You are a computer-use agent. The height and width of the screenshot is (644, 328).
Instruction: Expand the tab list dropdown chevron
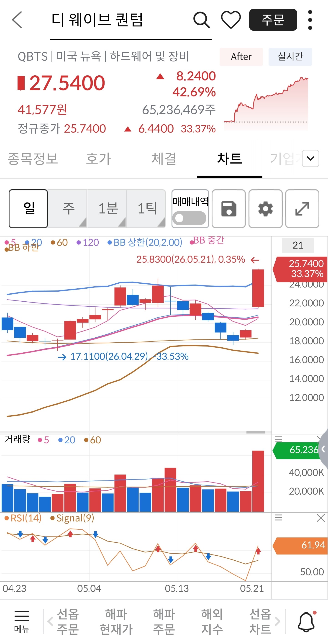click(x=310, y=158)
